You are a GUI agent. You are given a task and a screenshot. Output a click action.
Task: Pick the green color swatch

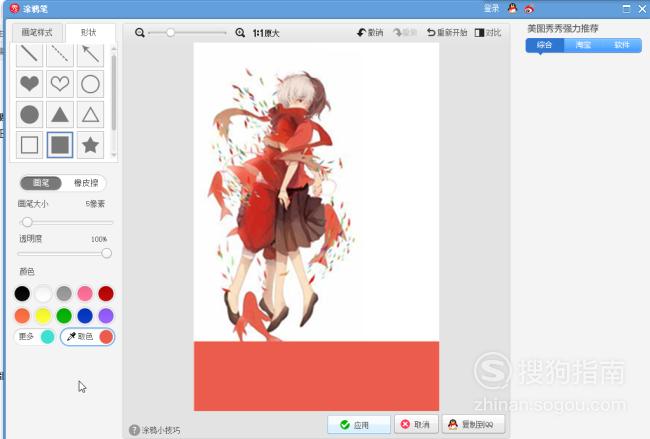coord(64,315)
